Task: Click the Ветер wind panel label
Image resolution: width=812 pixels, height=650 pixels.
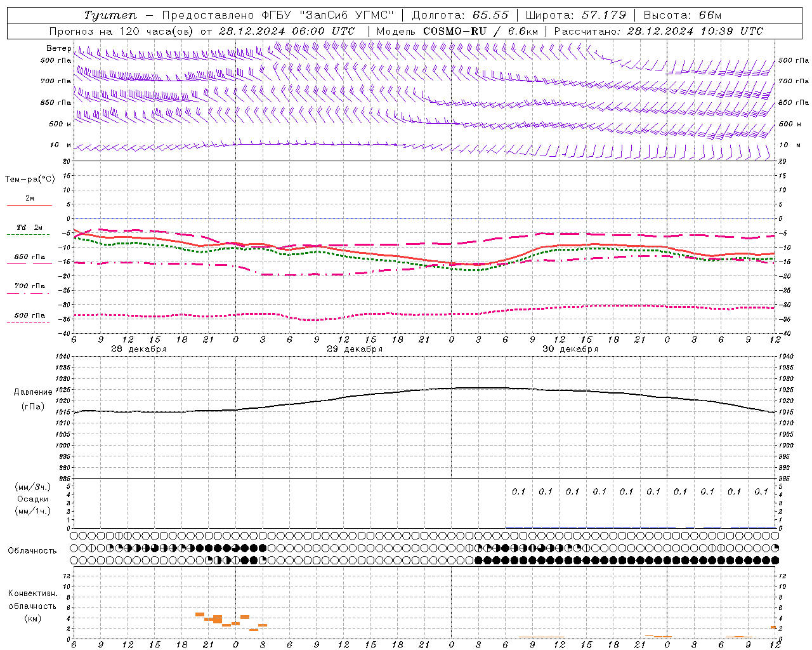Action: [59, 48]
